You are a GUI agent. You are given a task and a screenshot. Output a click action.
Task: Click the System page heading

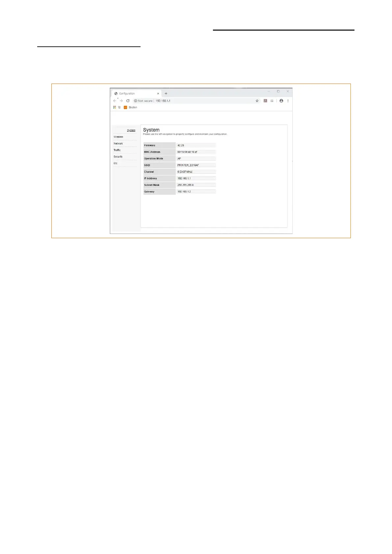pyautogui.click(x=151, y=130)
